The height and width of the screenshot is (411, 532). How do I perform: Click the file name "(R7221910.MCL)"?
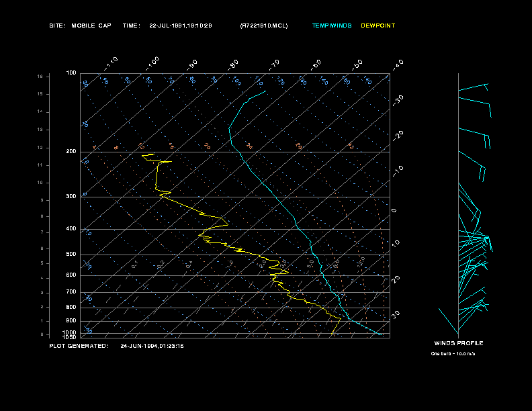[x=264, y=26]
